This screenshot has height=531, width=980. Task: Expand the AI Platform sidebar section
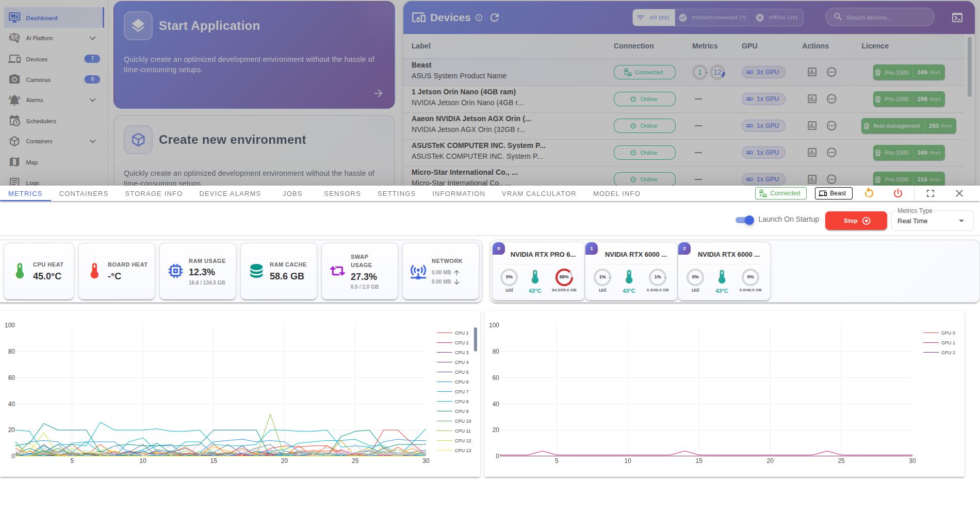tap(92, 38)
